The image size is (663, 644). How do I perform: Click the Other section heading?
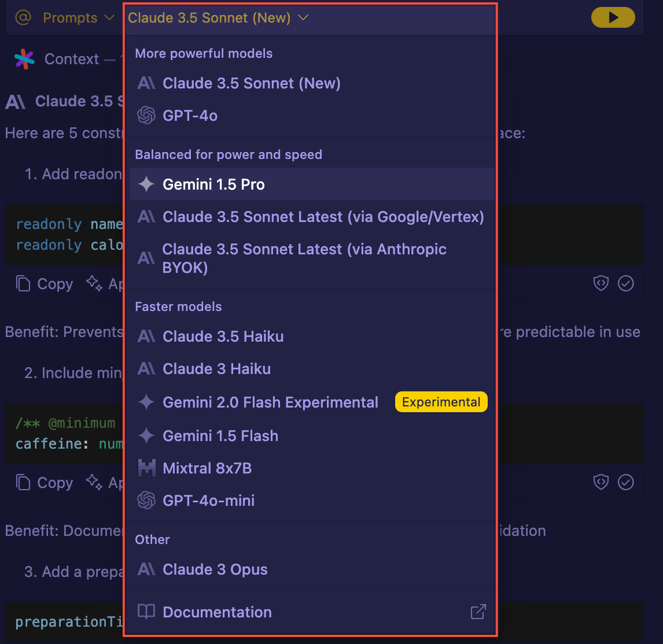coord(152,539)
